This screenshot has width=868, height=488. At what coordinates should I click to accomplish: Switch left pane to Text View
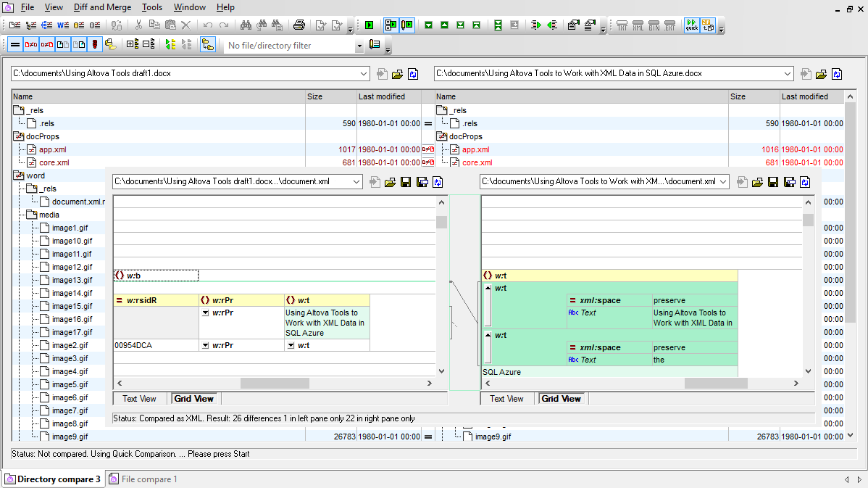140,399
